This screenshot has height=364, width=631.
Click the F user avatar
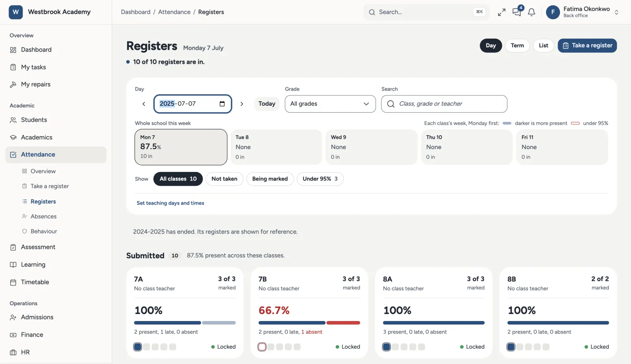(553, 12)
